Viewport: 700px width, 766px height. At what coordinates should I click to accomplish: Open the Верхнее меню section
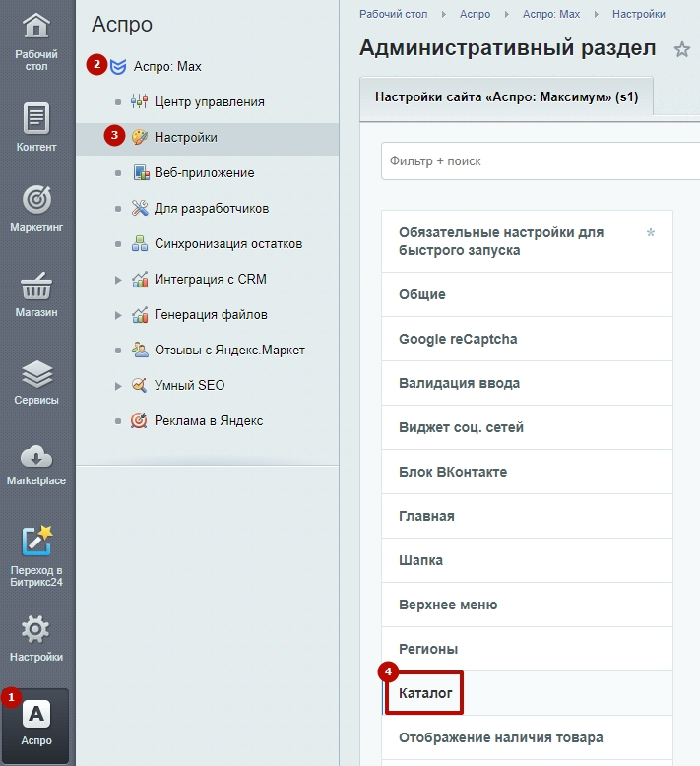tap(527, 605)
